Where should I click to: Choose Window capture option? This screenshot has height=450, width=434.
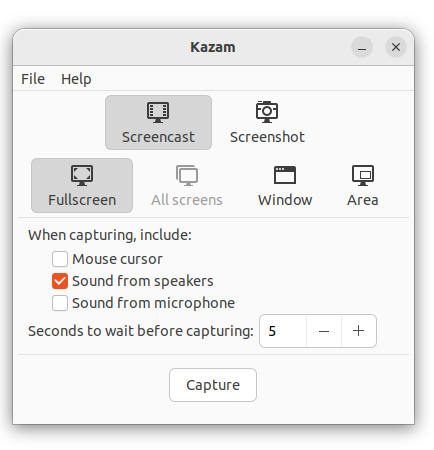coord(285,185)
